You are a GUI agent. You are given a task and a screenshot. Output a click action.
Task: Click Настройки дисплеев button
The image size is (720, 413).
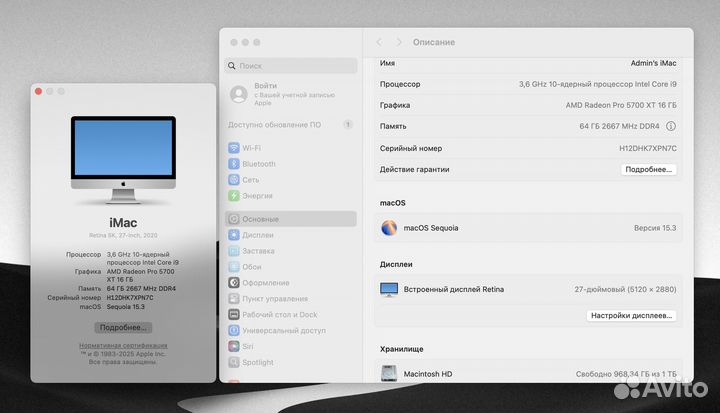click(631, 316)
